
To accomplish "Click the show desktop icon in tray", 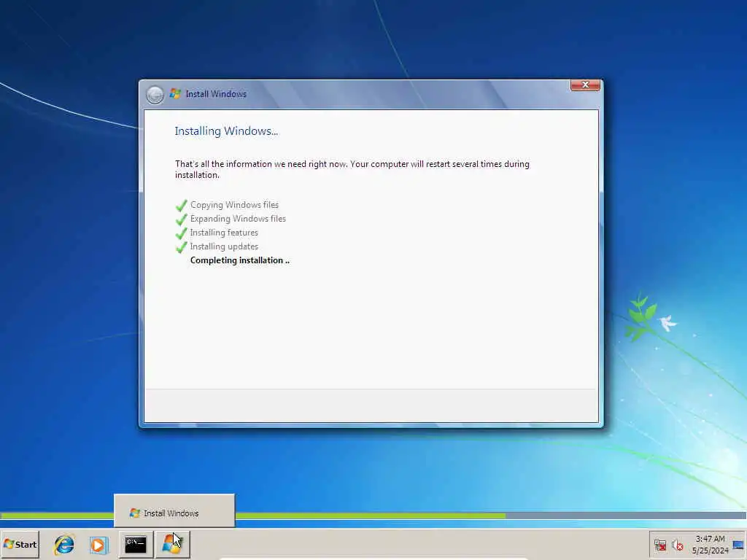I will click(x=738, y=545).
